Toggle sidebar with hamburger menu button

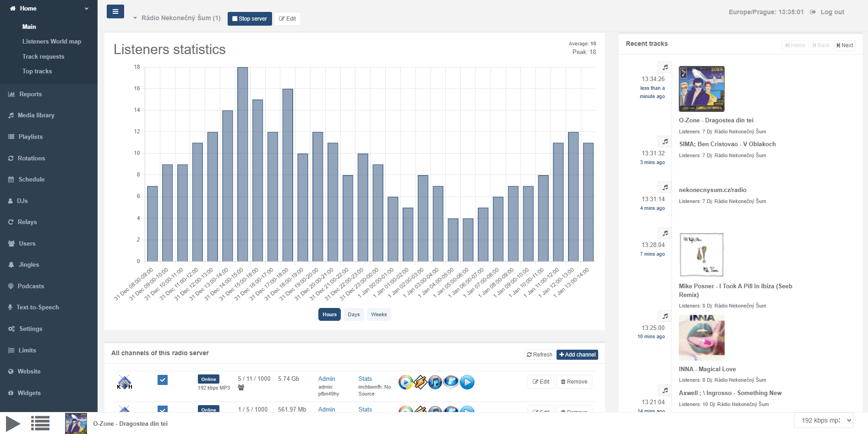(115, 11)
